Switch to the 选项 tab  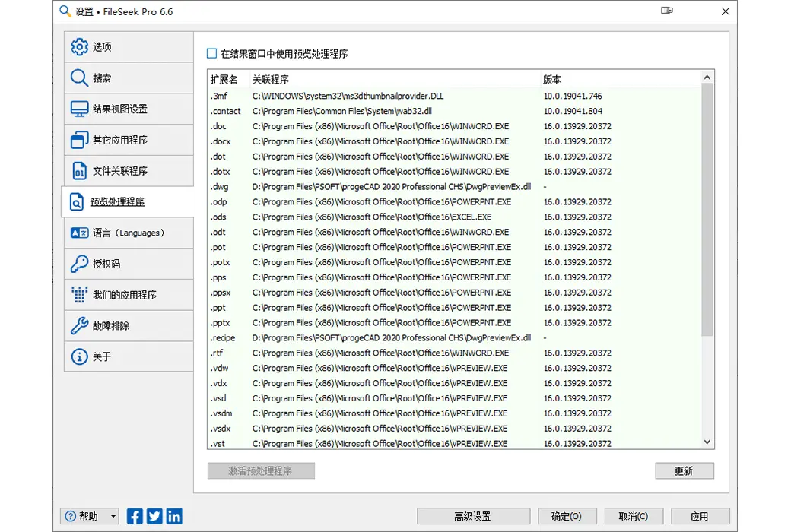point(129,47)
